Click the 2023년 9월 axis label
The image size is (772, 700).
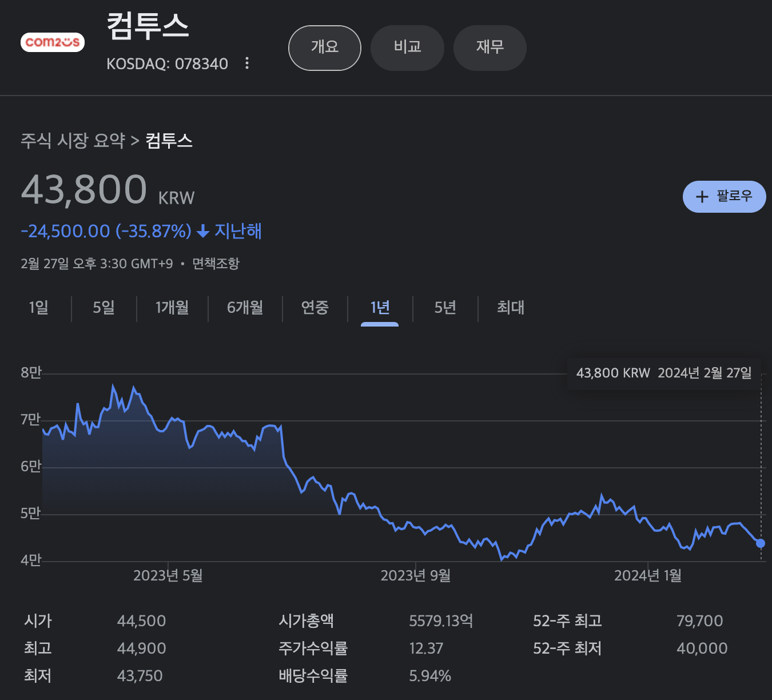(415, 576)
